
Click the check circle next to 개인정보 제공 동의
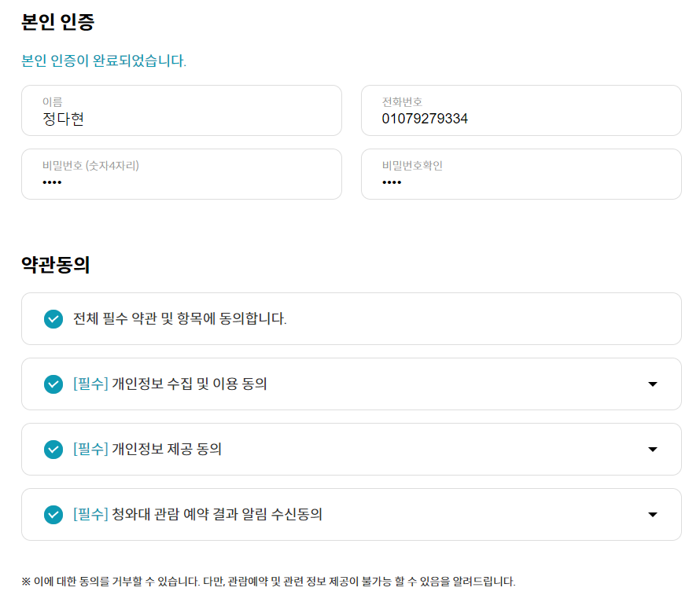point(53,450)
